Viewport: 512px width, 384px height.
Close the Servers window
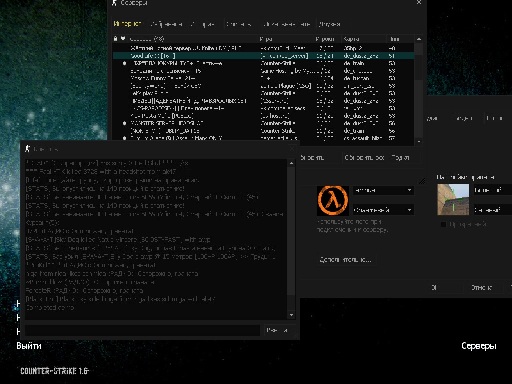tap(419, 3)
